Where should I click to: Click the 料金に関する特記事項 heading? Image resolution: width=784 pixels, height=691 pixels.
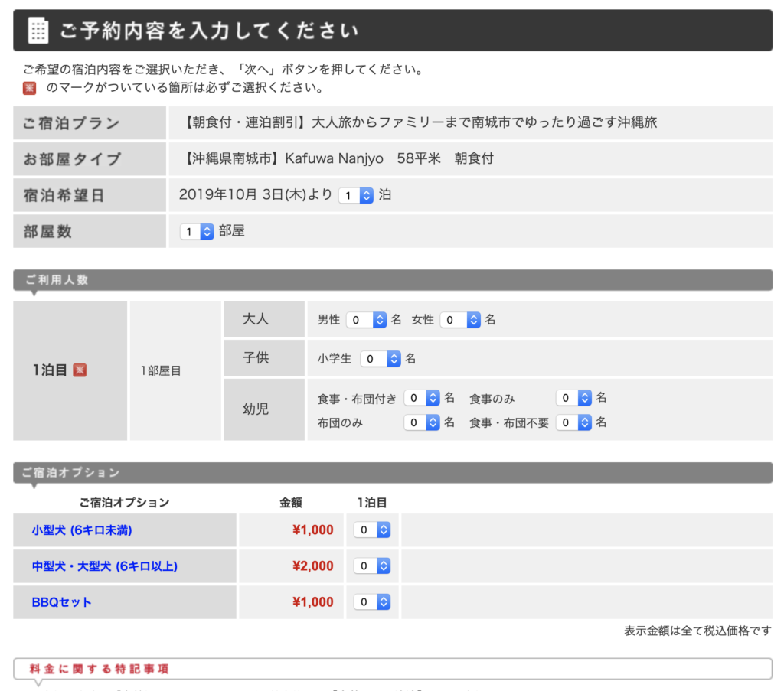coord(99,669)
